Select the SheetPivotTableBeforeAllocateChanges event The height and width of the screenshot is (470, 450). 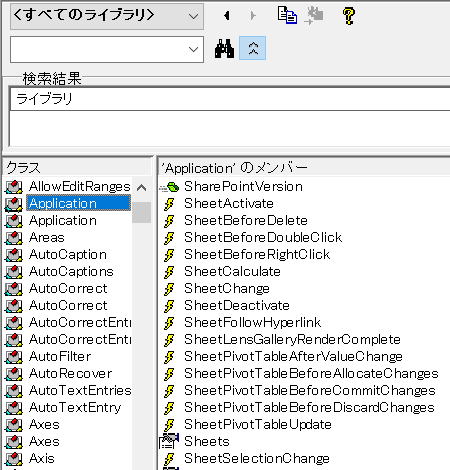pos(311,373)
